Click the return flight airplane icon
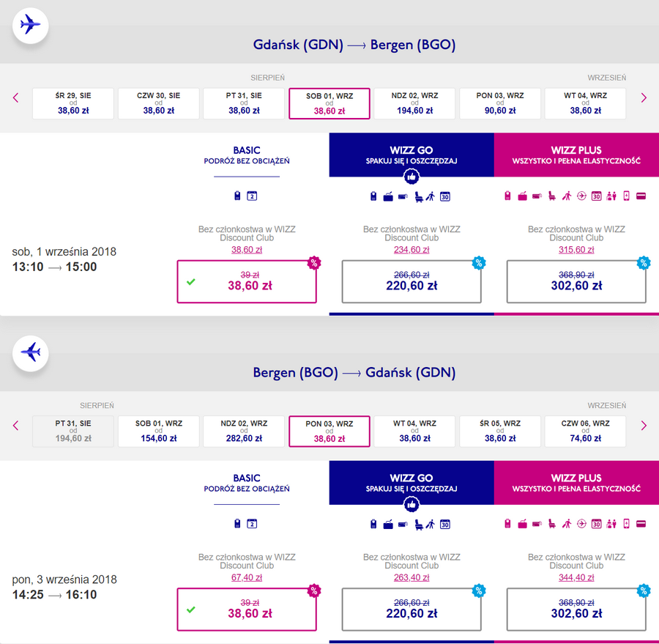Viewport: 659px width, 644px height. coord(30,353)
